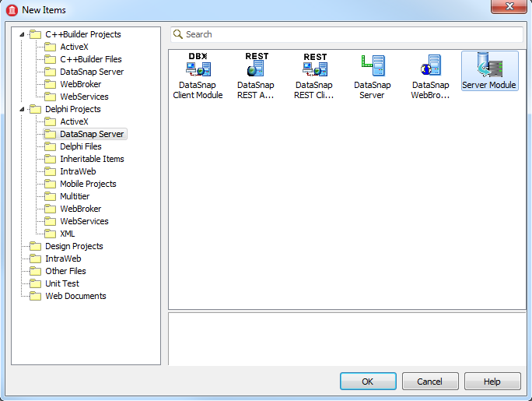Close the New Items dialog
Screen dimensions: 532x401
click(509, 6)
